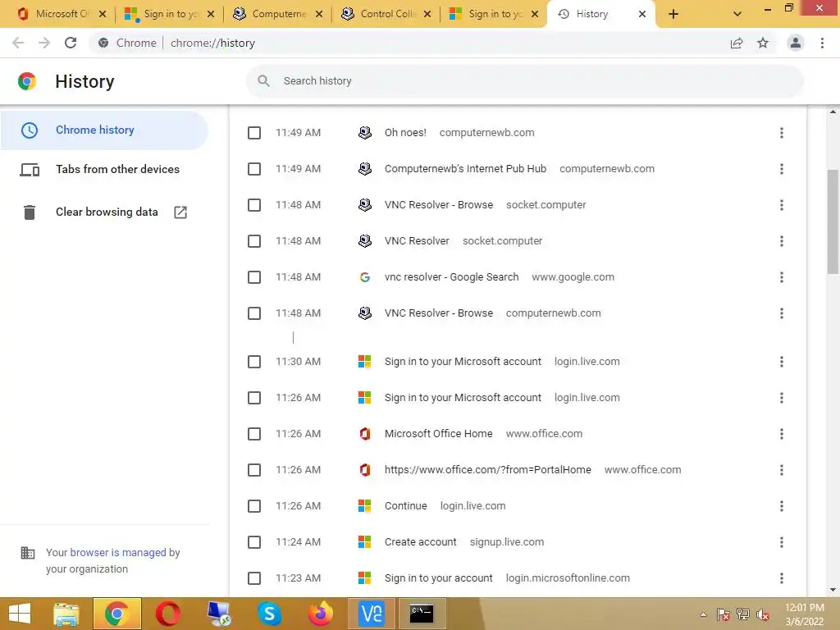Click the magnifier icon in Search history

coord(263,81)
